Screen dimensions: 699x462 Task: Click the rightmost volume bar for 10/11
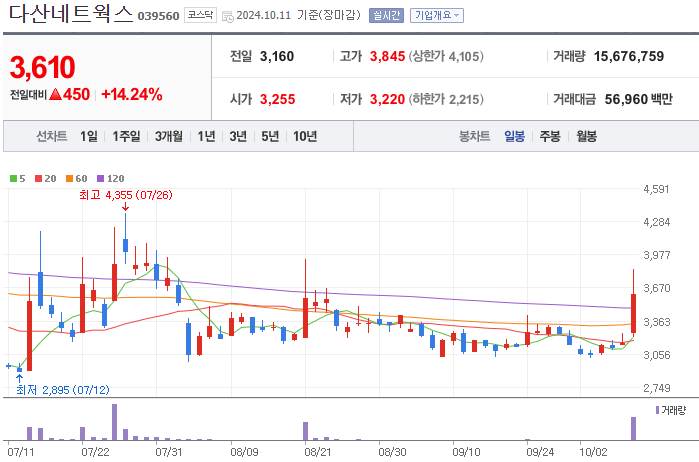(633, 429)
